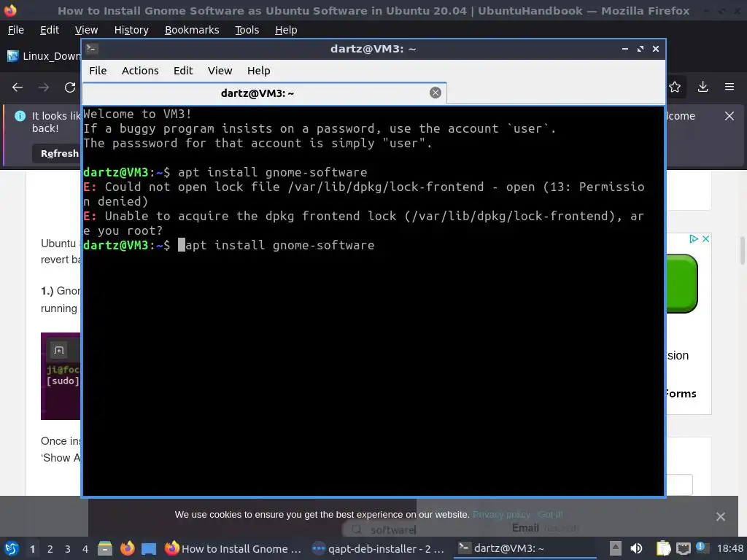747x560 pixels.
Task: Open AdChoices triangle icon
Action: pos(694,238)
